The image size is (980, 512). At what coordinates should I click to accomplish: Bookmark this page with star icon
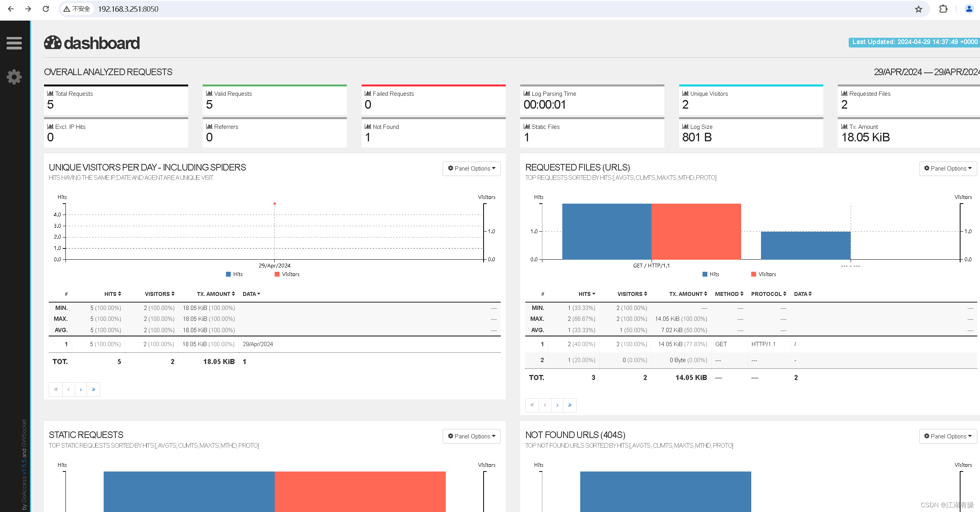(918, 9)
